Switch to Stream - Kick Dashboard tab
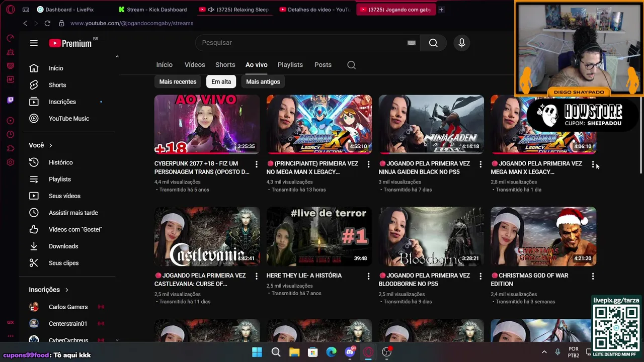 pos(153,10)
